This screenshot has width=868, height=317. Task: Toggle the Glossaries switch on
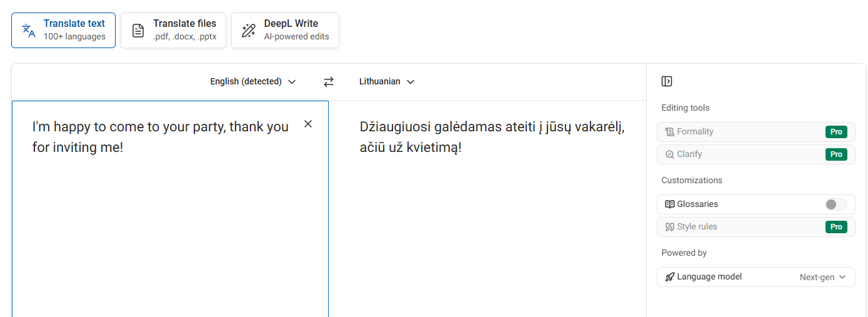(x=836, y=204)
